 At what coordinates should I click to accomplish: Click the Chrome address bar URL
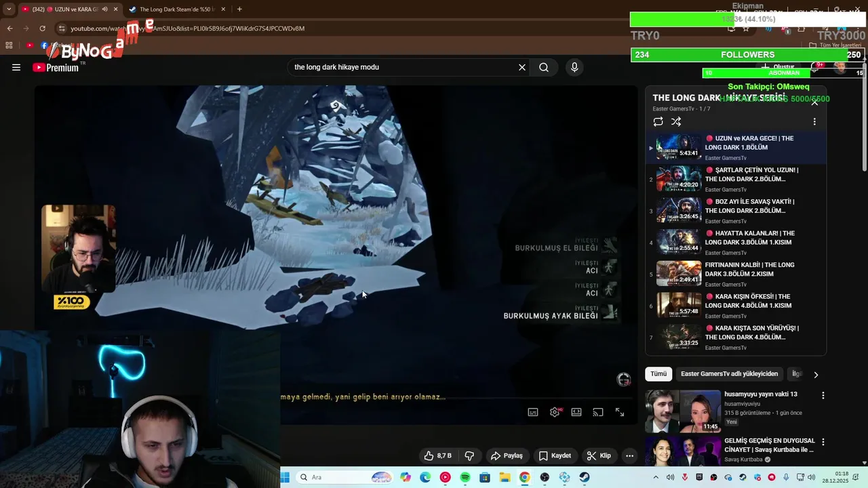pos(187,28)
